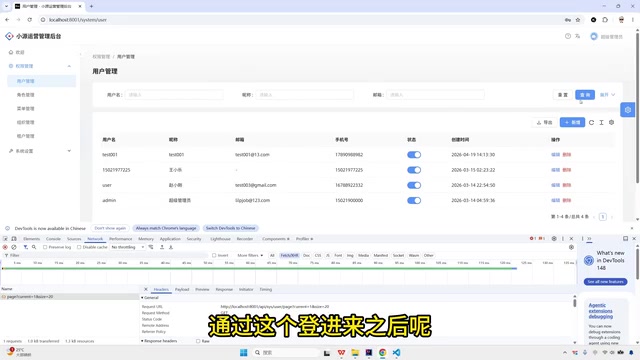The width and height of the screenshot is (640, 360).
Task: Click the Windows Start button
Action: (244, 353)
